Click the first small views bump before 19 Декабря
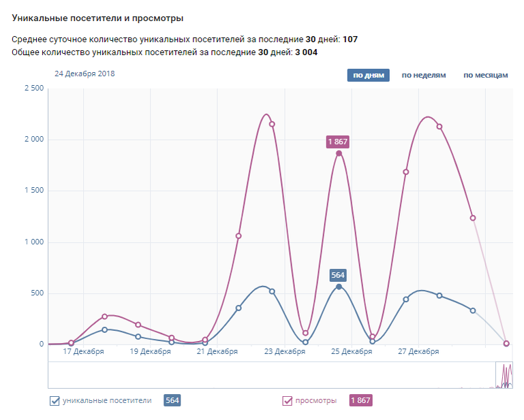 coord(105,317)
